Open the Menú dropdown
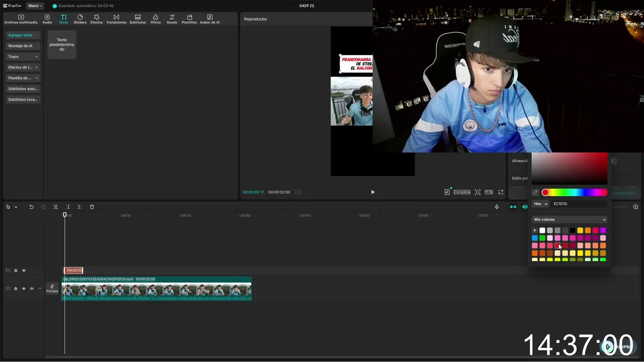The image size is (644, 362). point(35,6)
